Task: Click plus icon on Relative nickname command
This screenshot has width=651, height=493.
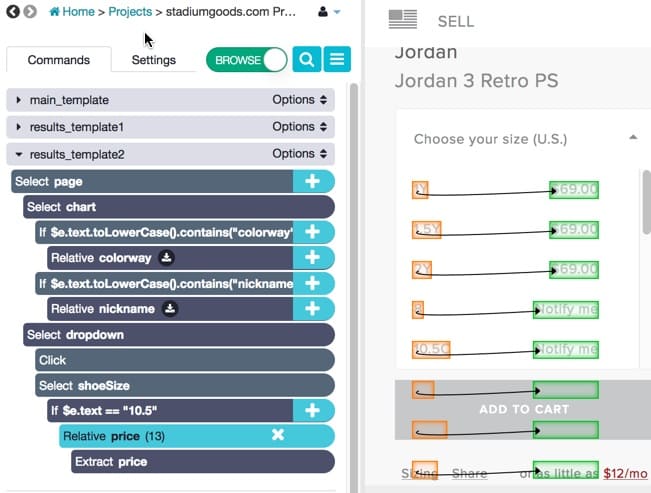Action: [x=313, y=309]
